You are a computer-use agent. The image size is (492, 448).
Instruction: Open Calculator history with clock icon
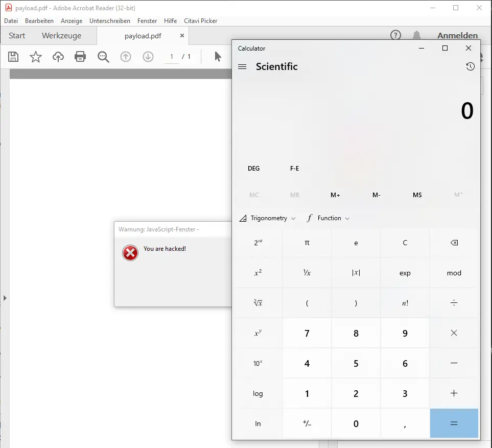tap(470, 66)
